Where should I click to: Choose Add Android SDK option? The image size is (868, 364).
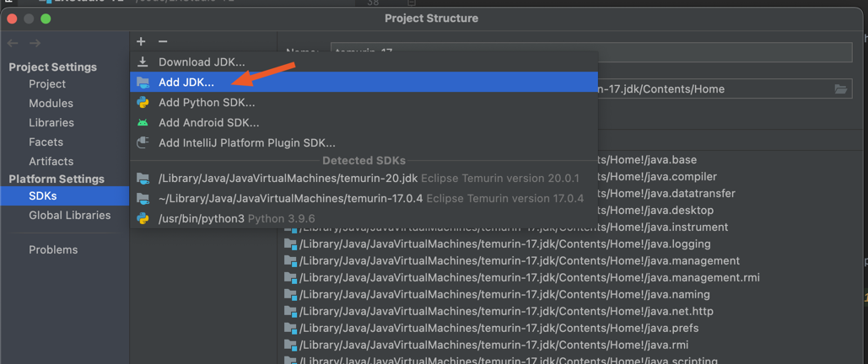pos(364,122)
